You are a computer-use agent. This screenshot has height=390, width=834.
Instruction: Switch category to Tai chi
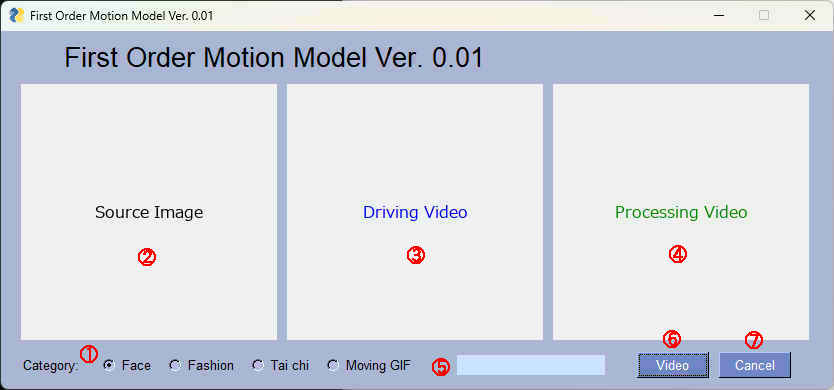pyautogui.click(x=258, y=366)
